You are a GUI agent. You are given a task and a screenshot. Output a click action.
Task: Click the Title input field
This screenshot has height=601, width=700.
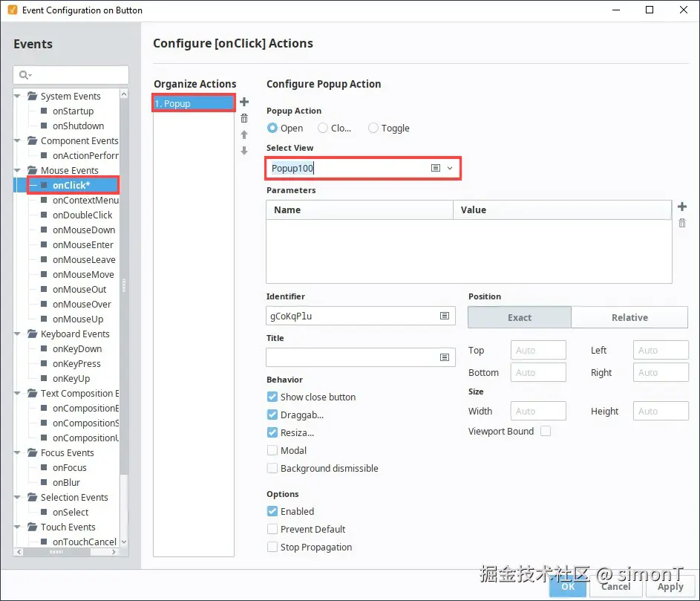pyautogui.click(x=361, y=357)
